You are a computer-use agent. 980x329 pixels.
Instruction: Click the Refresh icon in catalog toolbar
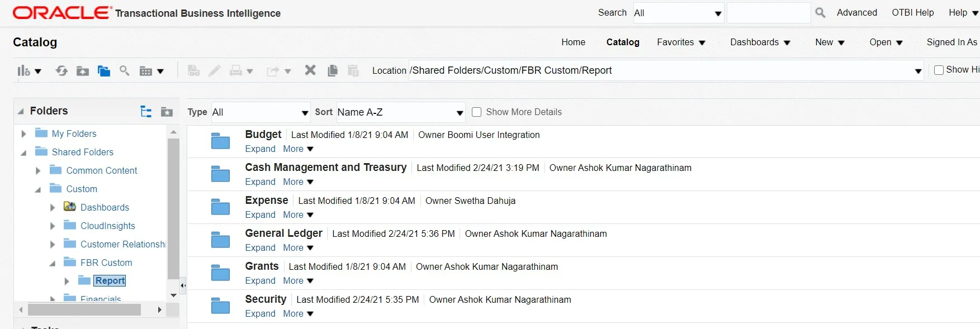coord(61,71)
